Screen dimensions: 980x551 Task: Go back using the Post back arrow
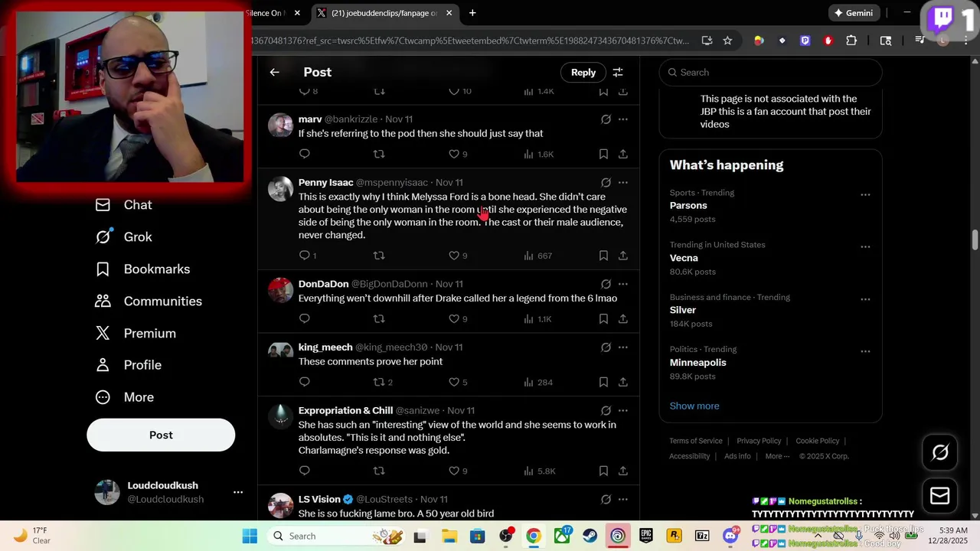(x=274, y=72)
